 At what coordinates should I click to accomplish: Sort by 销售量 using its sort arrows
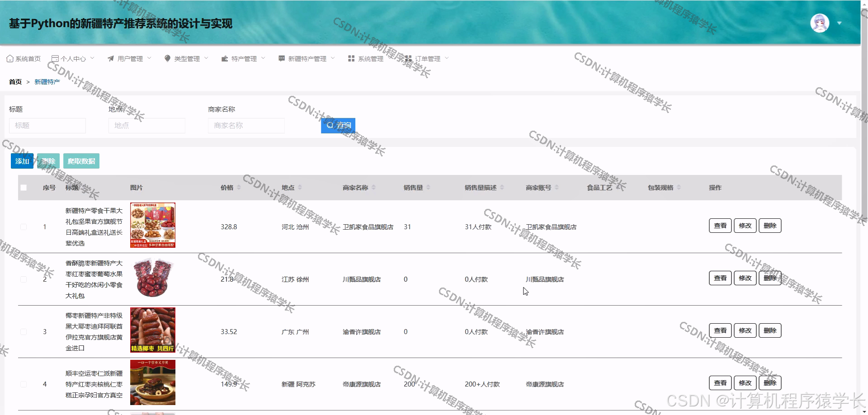pos(428,188)
